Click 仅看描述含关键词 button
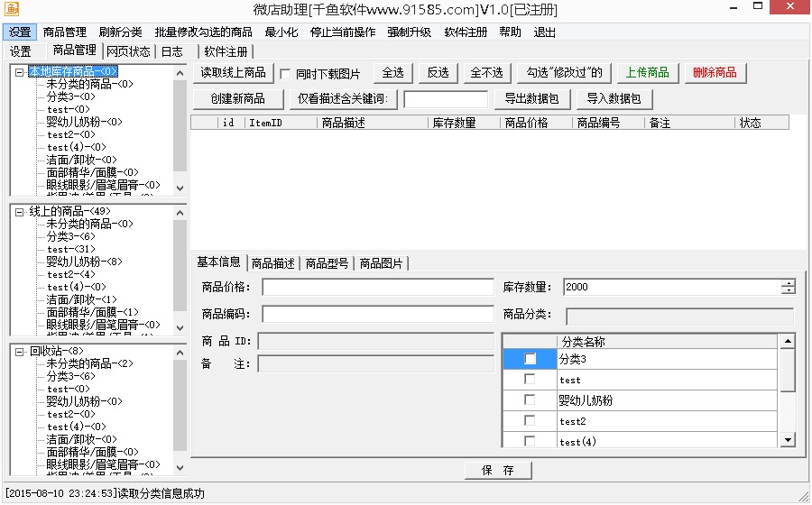812x505 pixels. pos(343,99)
